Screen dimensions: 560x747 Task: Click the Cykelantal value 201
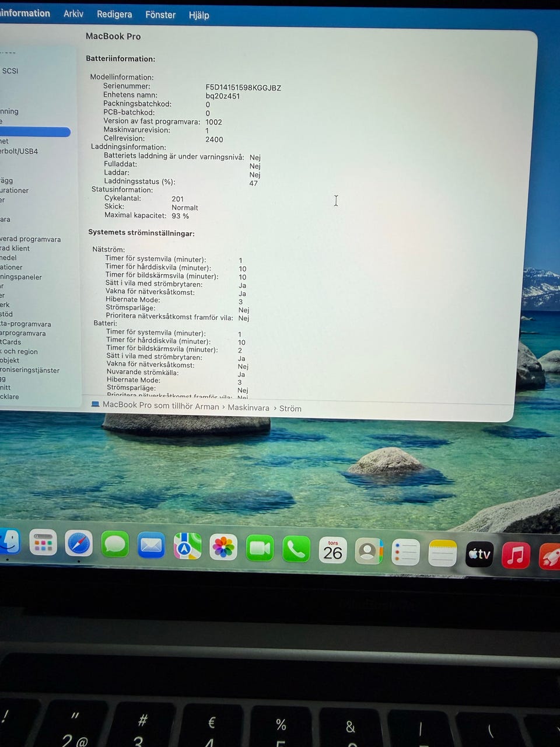click(178, 199)
